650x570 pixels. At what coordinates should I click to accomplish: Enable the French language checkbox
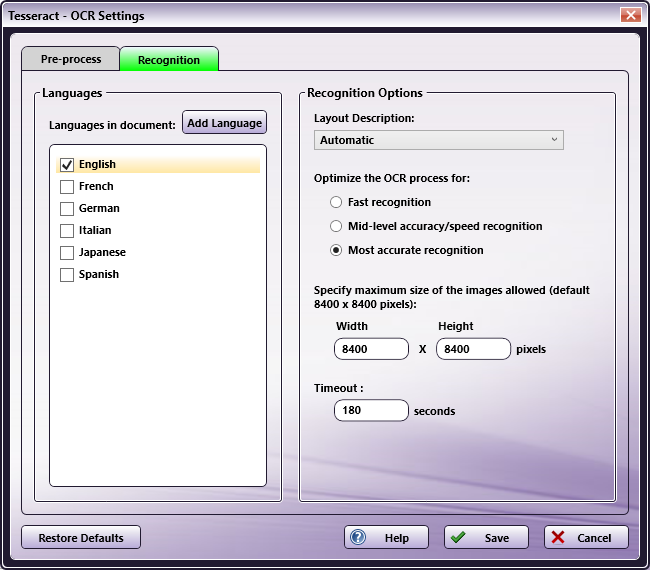[x=67, y=187]
